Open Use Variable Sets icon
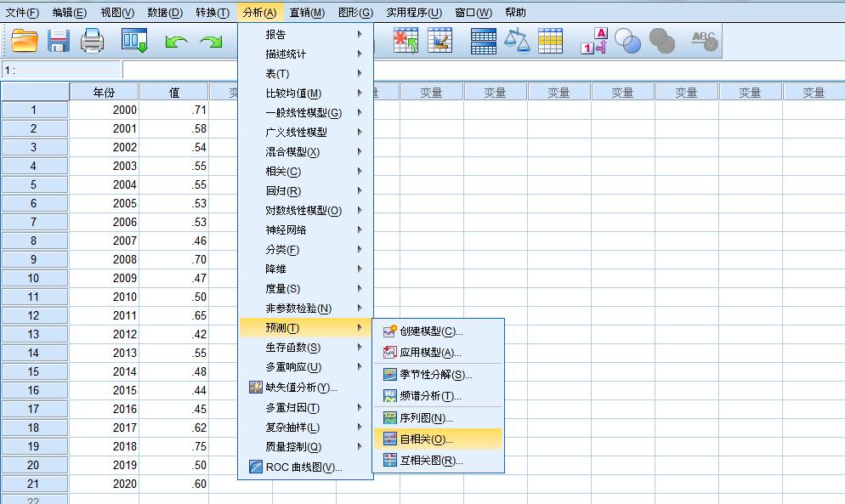 click(628, 39)
